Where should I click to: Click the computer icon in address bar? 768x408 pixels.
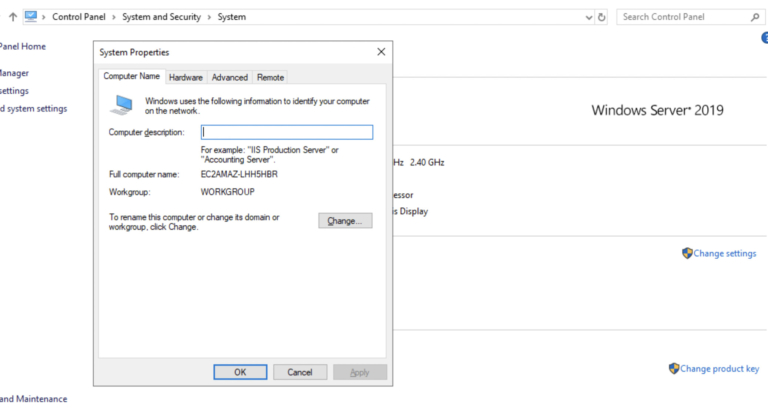(x=30, y=17)
